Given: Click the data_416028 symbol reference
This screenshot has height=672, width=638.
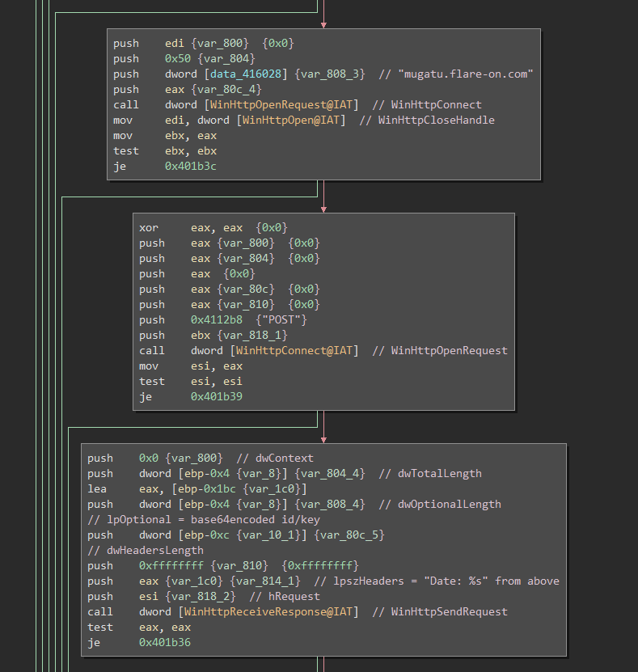Looking at the screenshot, I should (x=246, y=74).
